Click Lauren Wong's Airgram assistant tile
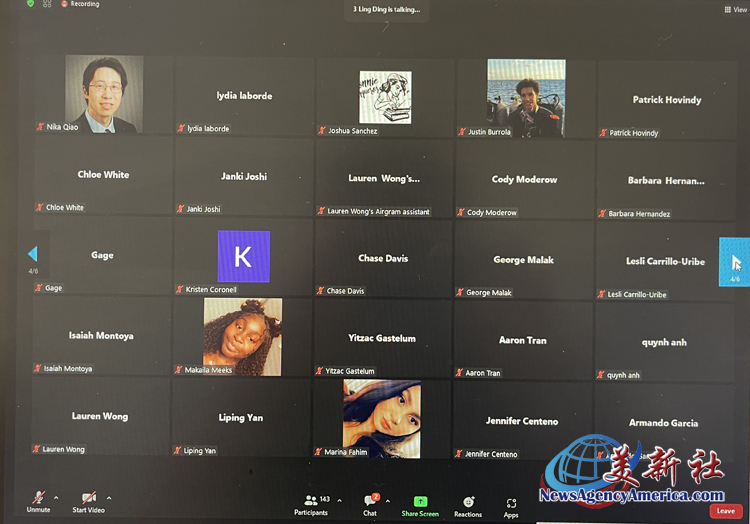 (384, 178)
